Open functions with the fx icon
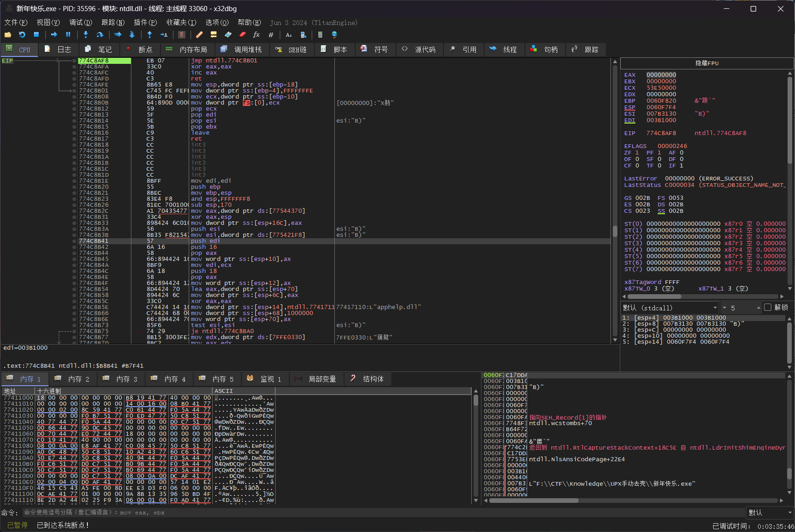 click(257, 35)
